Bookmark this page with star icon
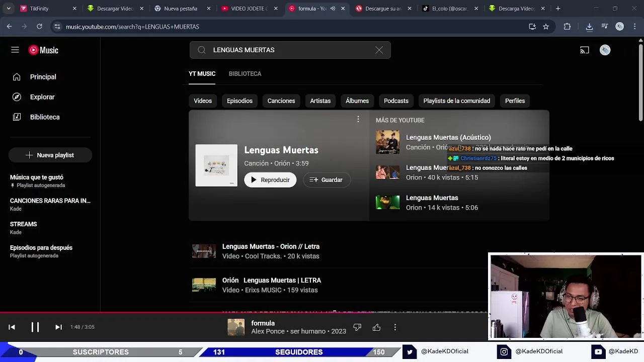Screen dimensions: 644x362 pyautogui.click(x=546, y=27)
